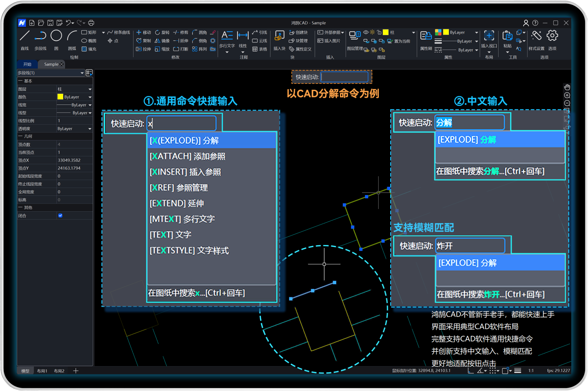Screen dimensions: 588x391
Task: Open the 选项 options gear
Action: point(552,40)
